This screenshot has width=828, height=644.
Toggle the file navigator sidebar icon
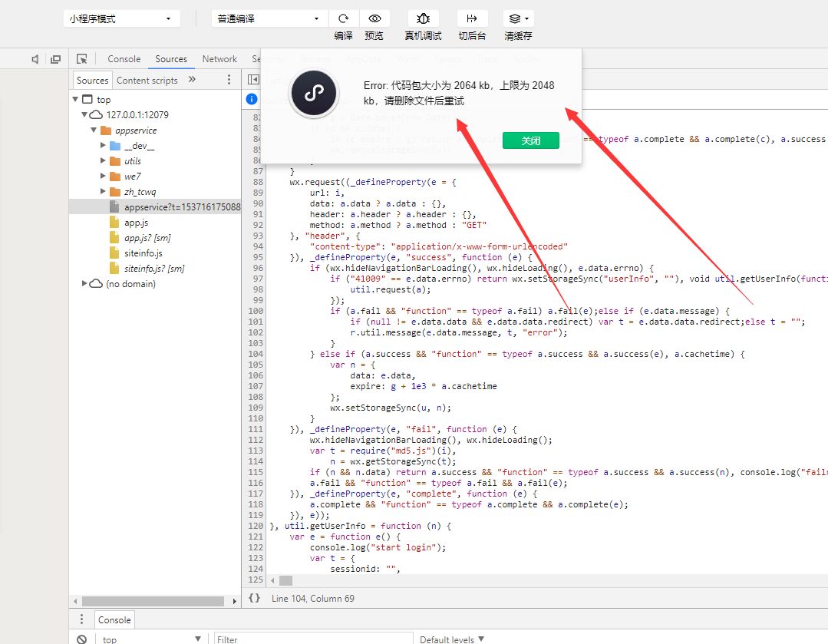click(253, 80)
